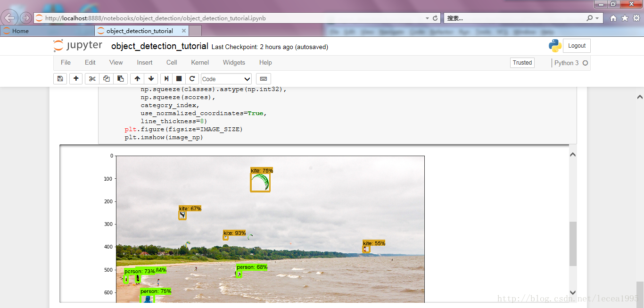Click the Python logo icon

coord(555,46)
